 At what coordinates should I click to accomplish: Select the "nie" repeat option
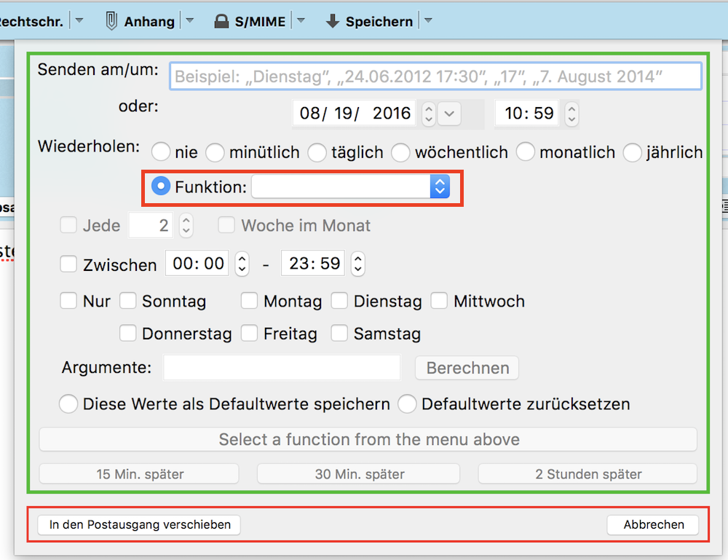pos(162,152)
